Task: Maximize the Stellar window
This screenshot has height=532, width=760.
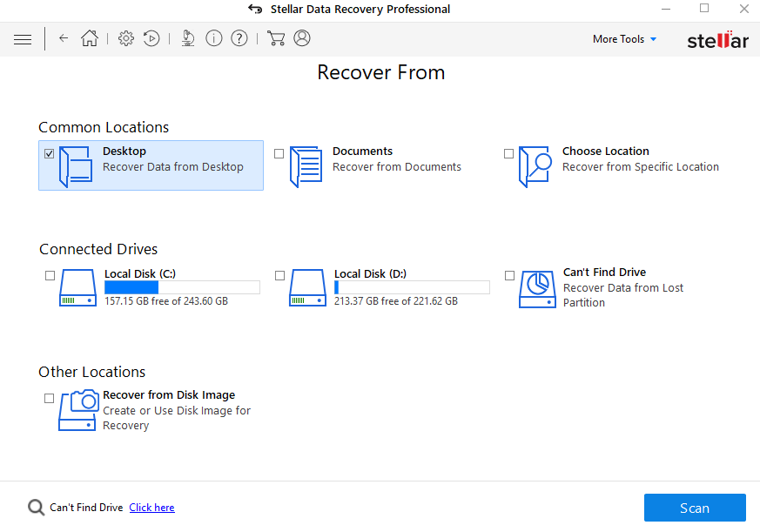Action: (x=704, y=8)
